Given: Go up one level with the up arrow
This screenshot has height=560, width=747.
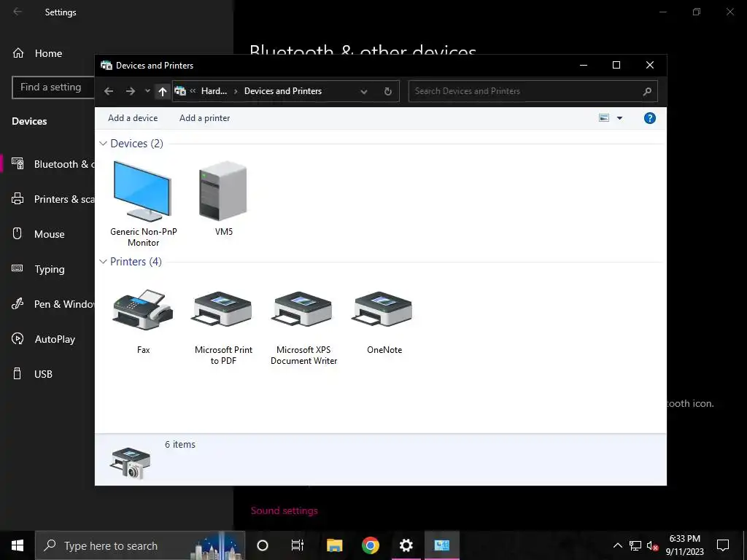Looking at the screenshot, I should [163, 91].
